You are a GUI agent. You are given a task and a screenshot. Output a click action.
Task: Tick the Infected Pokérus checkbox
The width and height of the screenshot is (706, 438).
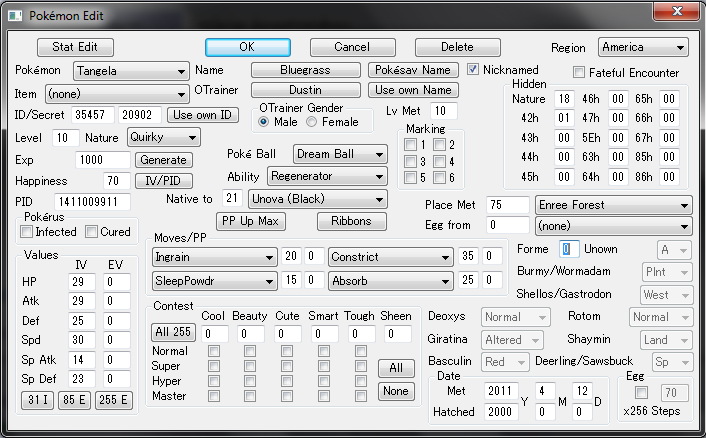pyautogui.click(x=28, y=232)
